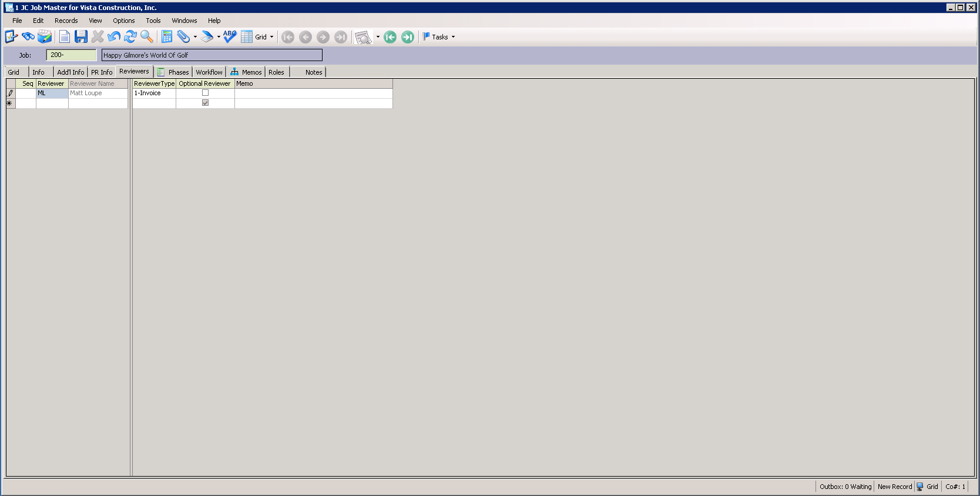980x496 pixels.
Task: Switch to the Notes tab
Action: pos(308,72)
